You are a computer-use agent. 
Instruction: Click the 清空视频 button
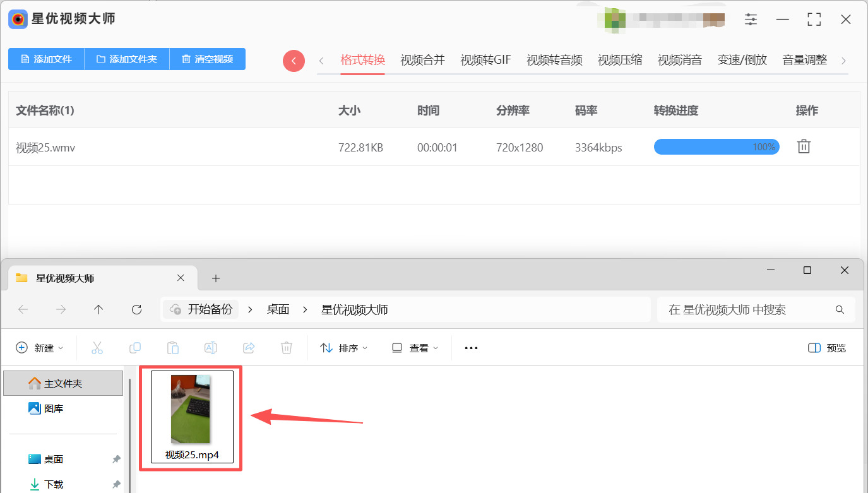208,59
